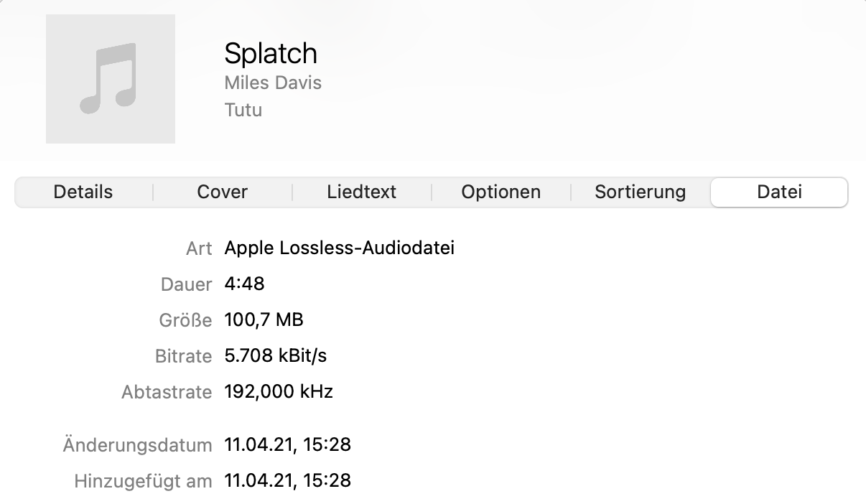
Task: Click the sample rate 192,000 kHz
Action: [x=279, y=391]
